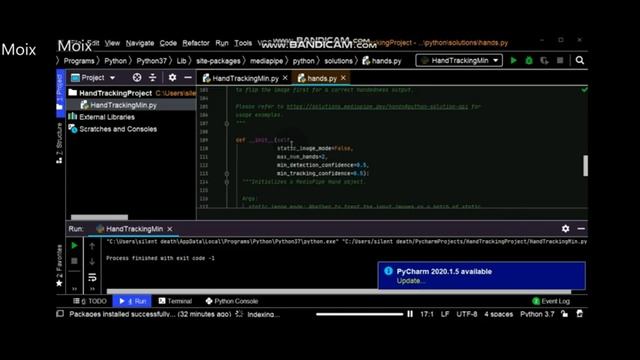
Task: Open the HandTrackingMin run configuration dropdown
Action: click(x=459, y=60)
